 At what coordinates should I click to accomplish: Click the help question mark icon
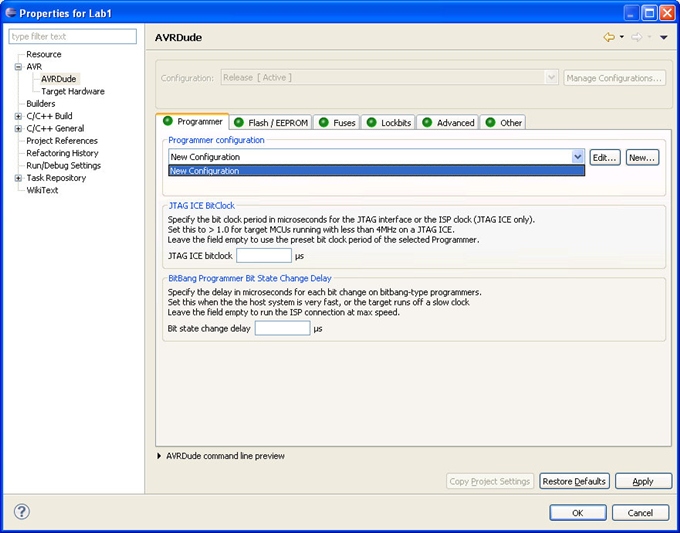(x=22, y=512)
